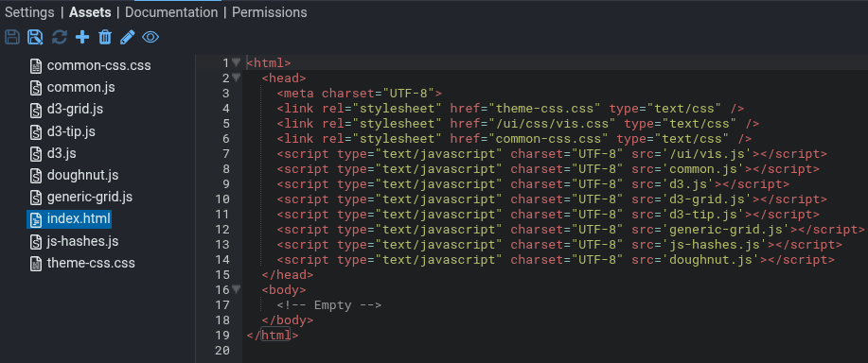Click the meta charset line in editor
Screen dimensions: 868x363
pos(360,93)
